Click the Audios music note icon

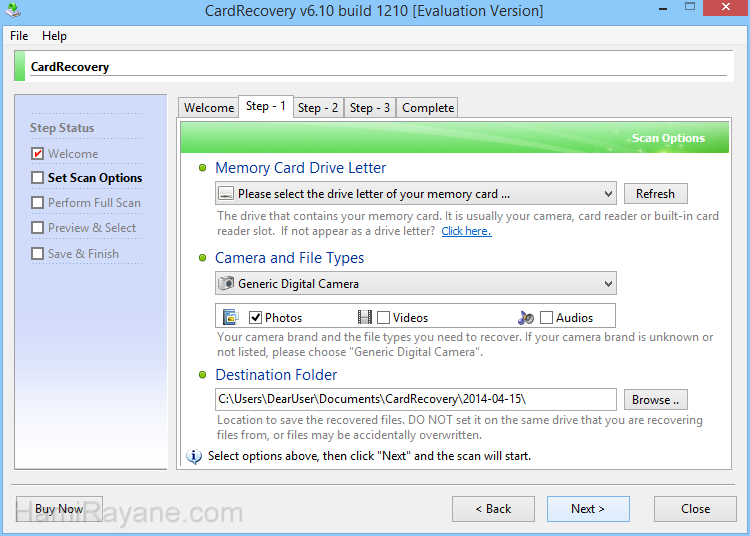pyautogui.click(x=526, y=317)
